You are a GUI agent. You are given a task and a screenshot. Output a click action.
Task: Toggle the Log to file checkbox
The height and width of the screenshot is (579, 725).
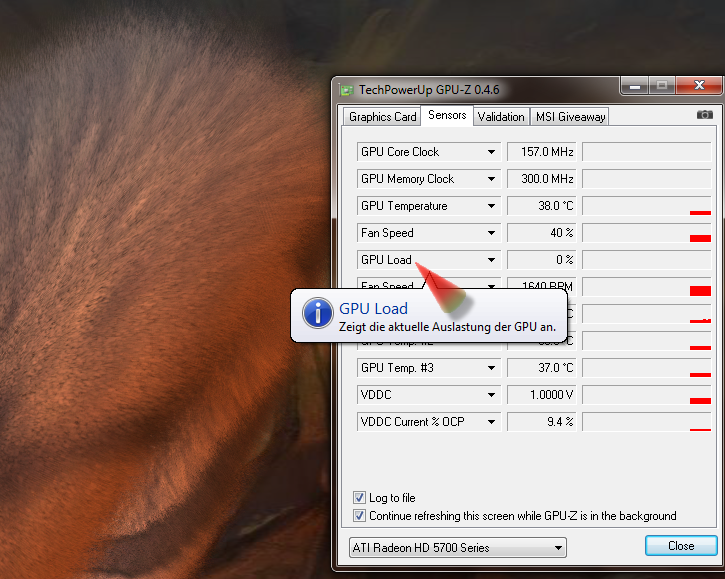tap(359, 498)
